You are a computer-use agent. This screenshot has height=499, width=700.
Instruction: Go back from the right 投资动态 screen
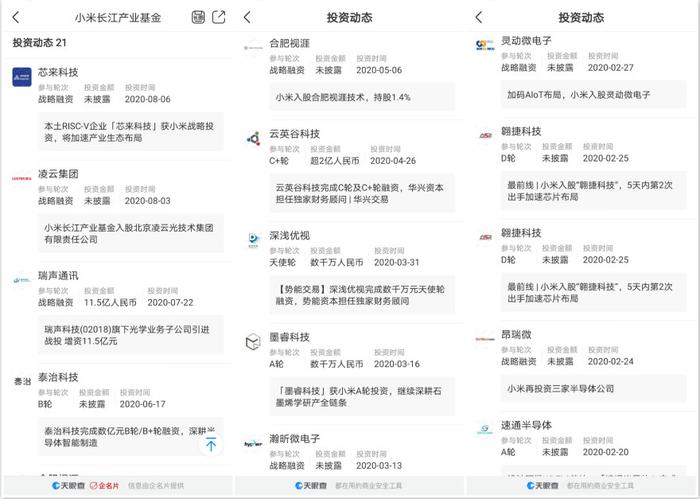point(479,17)
